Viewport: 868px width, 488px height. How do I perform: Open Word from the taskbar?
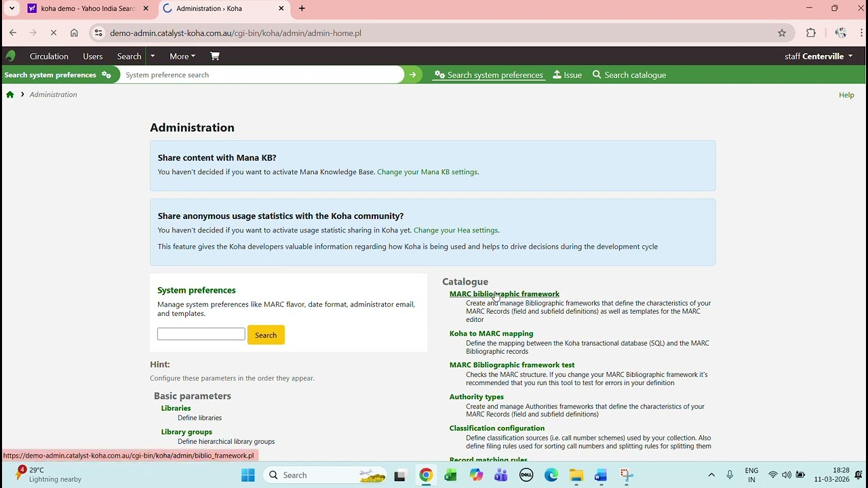tap(601, 475)
